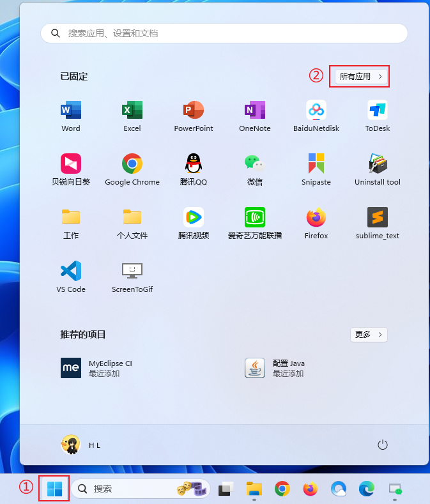
Task: Open Task View on the taskbar
Action: pos(226,489)
